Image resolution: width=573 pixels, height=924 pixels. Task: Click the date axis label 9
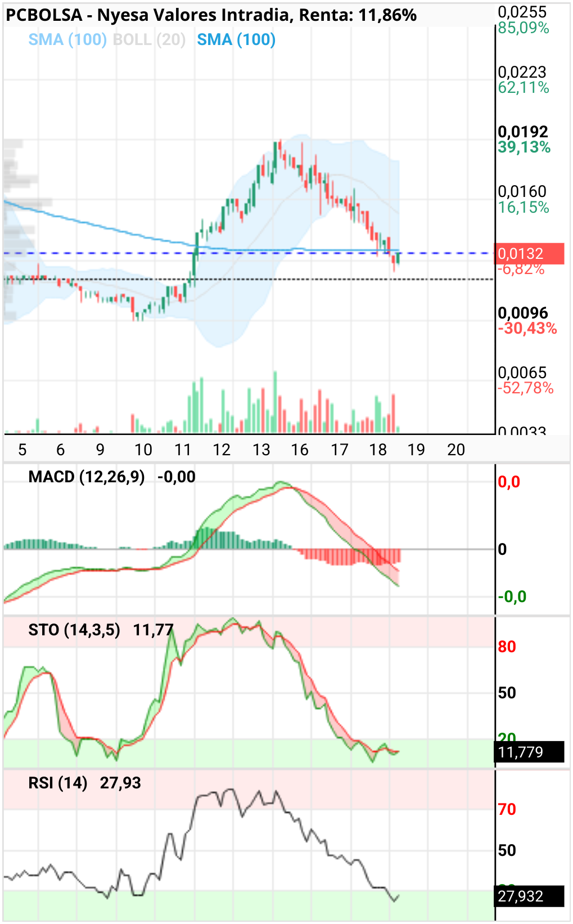click(x=100, y=450)
